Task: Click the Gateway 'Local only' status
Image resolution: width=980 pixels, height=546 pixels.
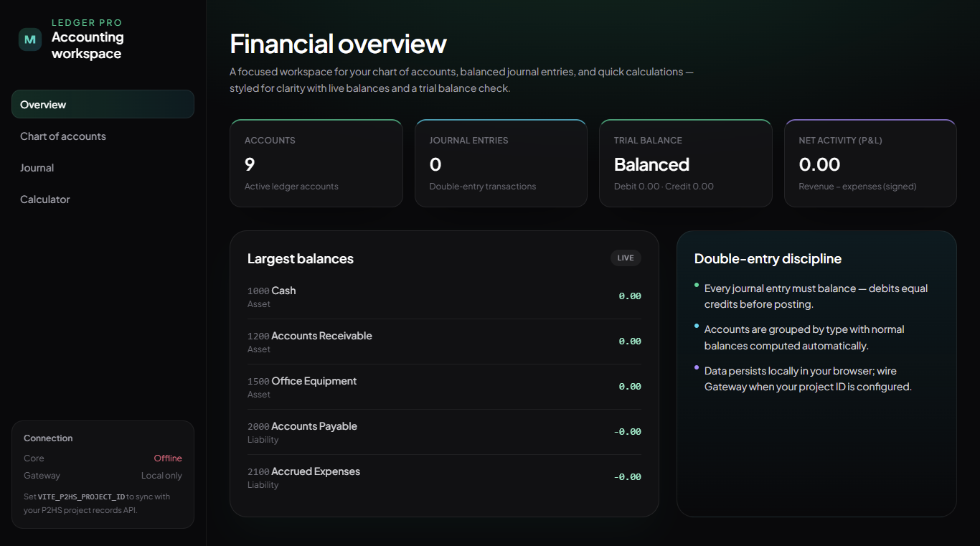Action: tap(161, 476)
